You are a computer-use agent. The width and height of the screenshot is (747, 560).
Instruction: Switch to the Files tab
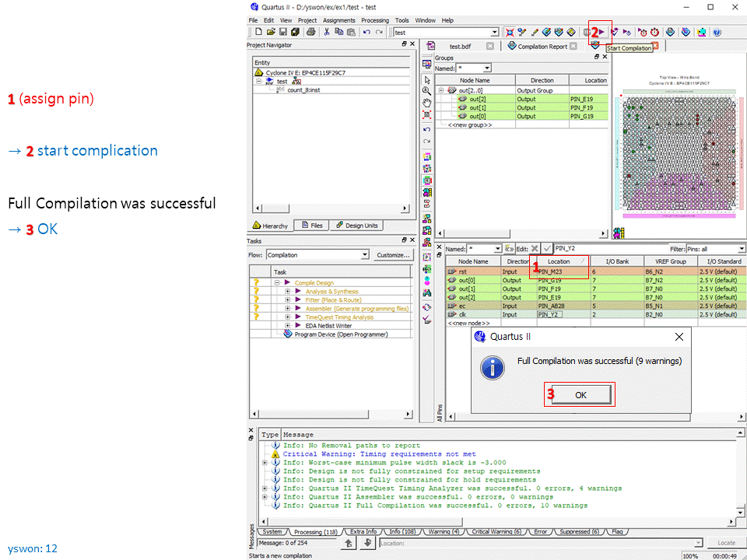coord(313,226)
